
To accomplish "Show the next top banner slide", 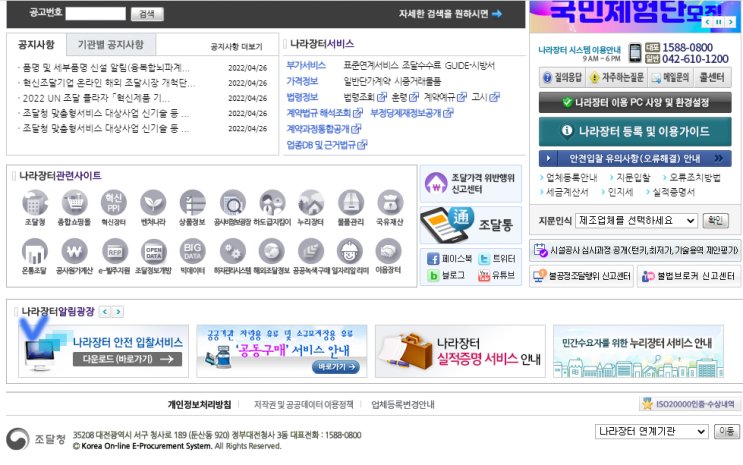I will click(x=731, y=22).
